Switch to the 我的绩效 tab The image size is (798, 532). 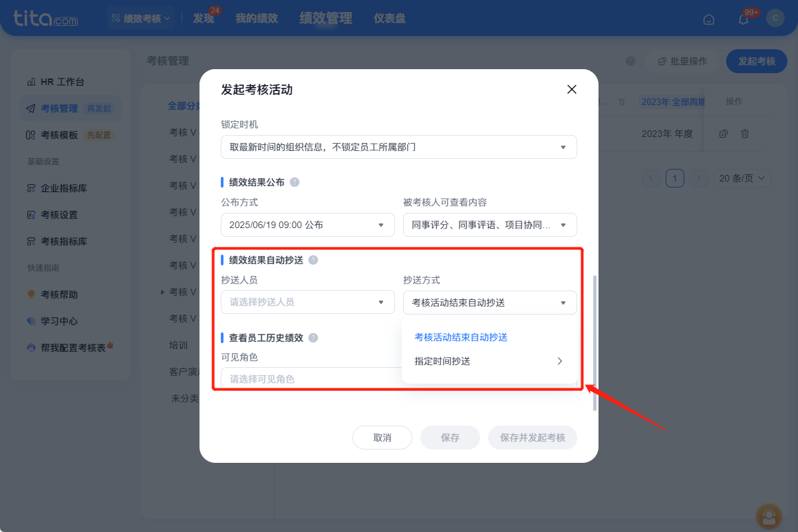[x=257, y=18]
